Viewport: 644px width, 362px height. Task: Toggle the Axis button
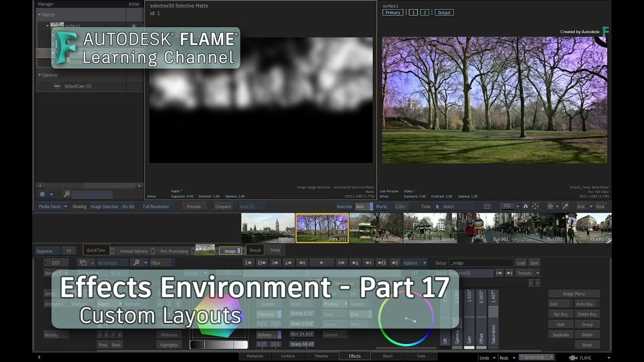tap(364, 206)
